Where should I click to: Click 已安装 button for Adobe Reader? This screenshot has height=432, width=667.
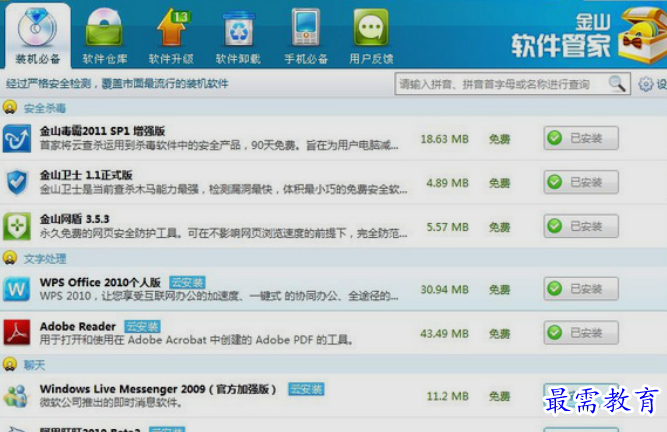tap(581, 333)
